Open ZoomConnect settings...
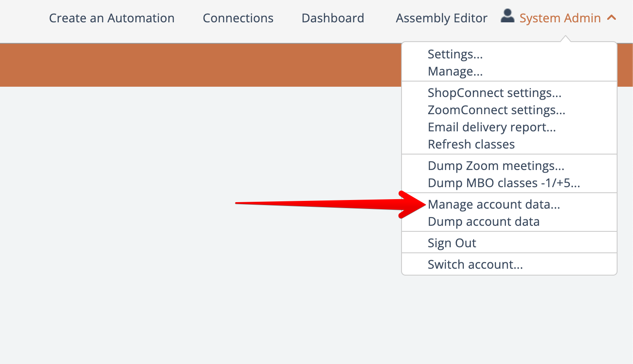Viewport: 633px width, 364px height. pos(496,110)
